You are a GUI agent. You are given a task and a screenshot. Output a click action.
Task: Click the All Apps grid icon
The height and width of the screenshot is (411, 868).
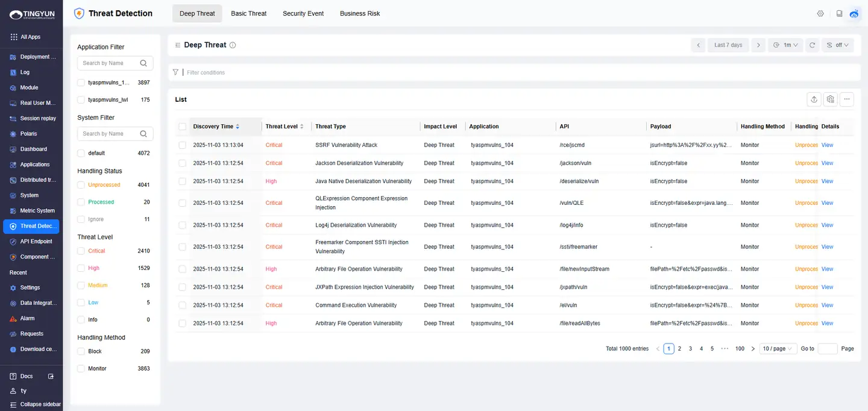[13, 37]
